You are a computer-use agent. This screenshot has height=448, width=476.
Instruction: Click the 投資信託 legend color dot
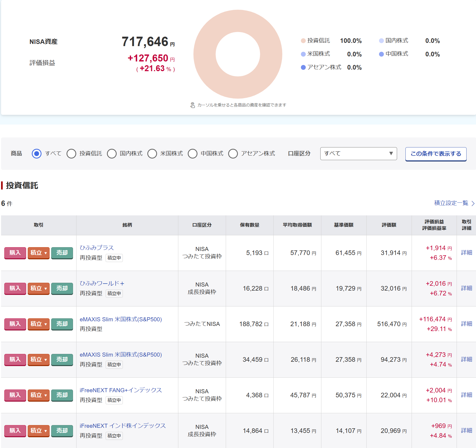[x=303, y=41]
